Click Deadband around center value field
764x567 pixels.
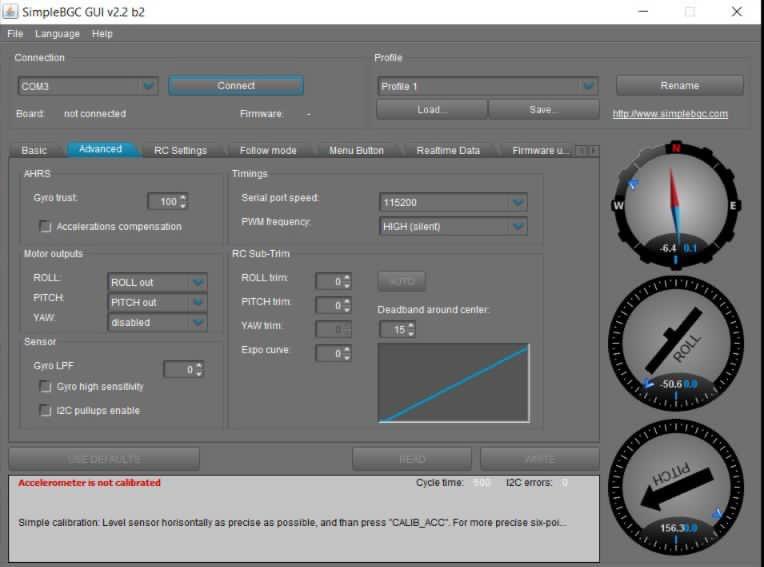(x=397, y=329)
